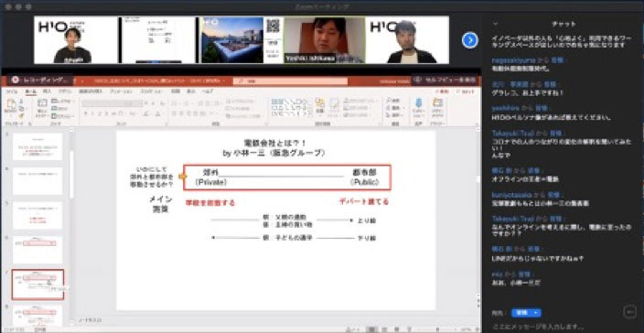Screen dimensions: 644x333
Task: Click the Yoshiki Ishikawa video tile
Action: tap(325, 40)
